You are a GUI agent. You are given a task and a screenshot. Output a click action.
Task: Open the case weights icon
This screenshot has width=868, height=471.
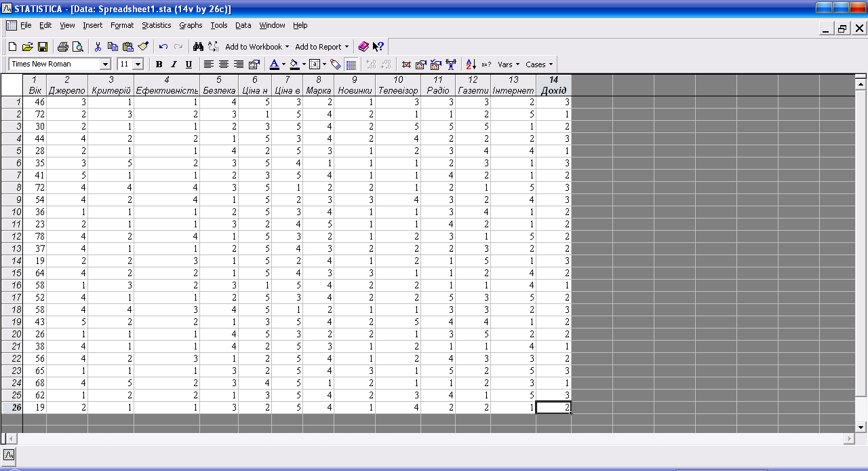click(451, 64)
